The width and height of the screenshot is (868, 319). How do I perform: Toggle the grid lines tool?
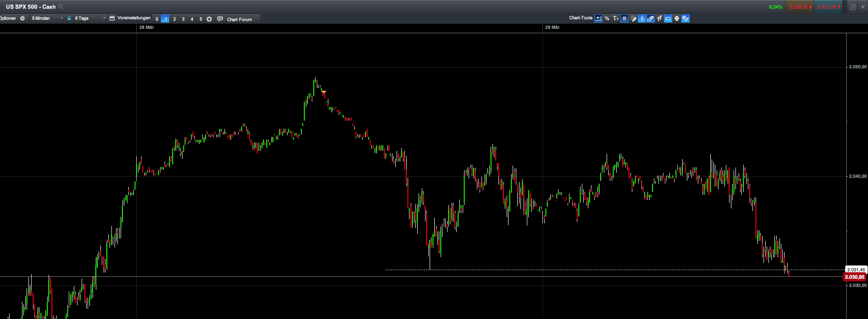624,18
